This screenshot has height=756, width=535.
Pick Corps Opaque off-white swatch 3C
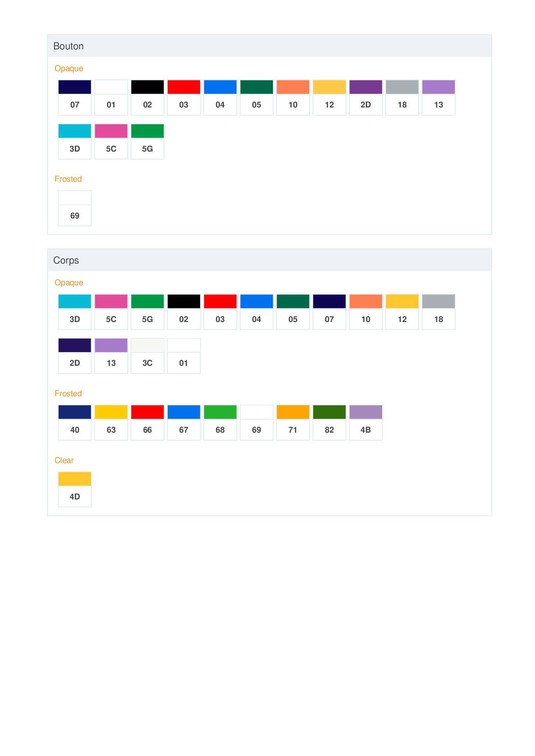147,356
